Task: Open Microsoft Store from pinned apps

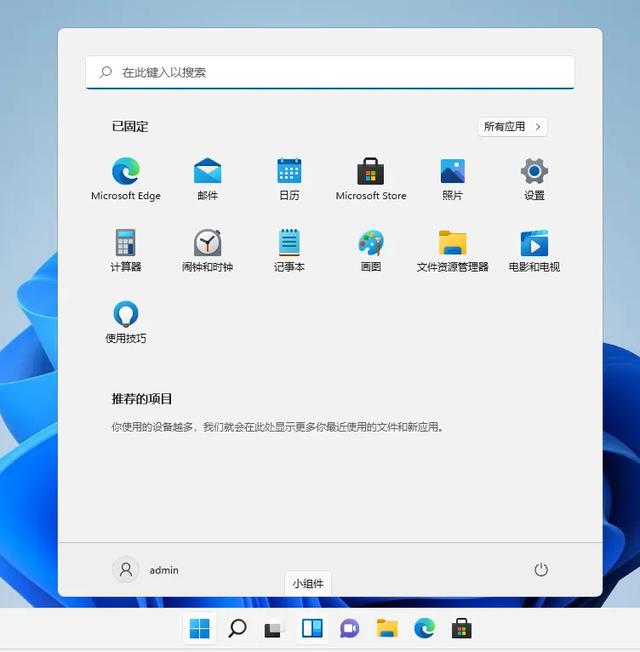Action: pos(371,179)
